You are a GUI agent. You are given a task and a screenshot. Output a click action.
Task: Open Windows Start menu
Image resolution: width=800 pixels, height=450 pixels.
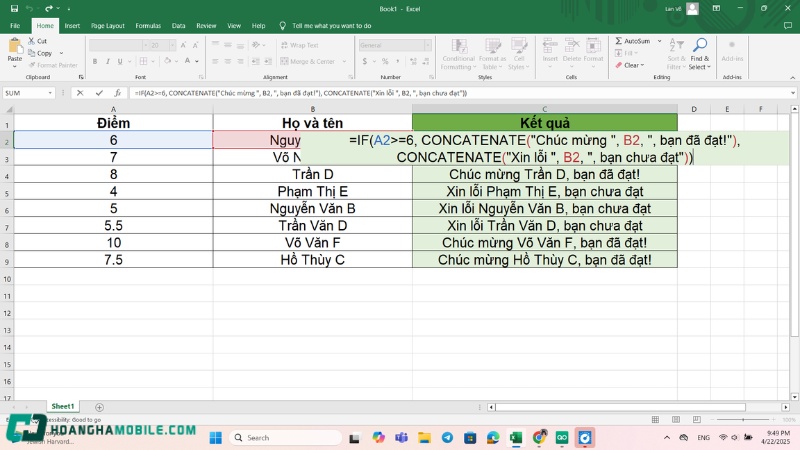coord(216,438)
